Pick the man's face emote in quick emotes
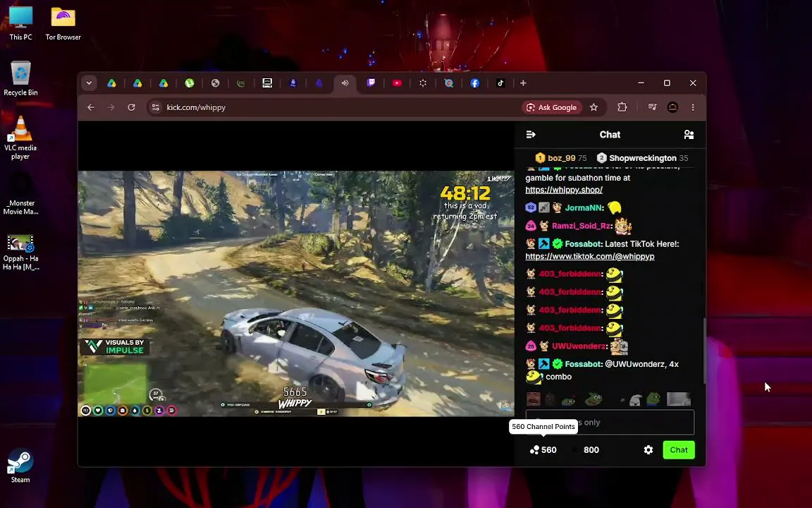This screenshot has width=812, height=508. tap(534, 399)
